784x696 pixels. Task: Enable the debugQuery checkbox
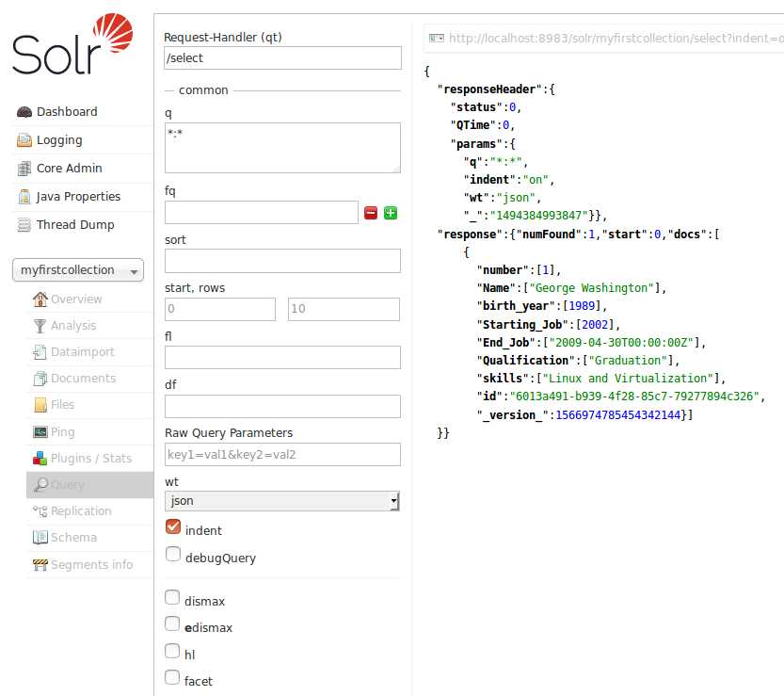click(x=173, y=554)
